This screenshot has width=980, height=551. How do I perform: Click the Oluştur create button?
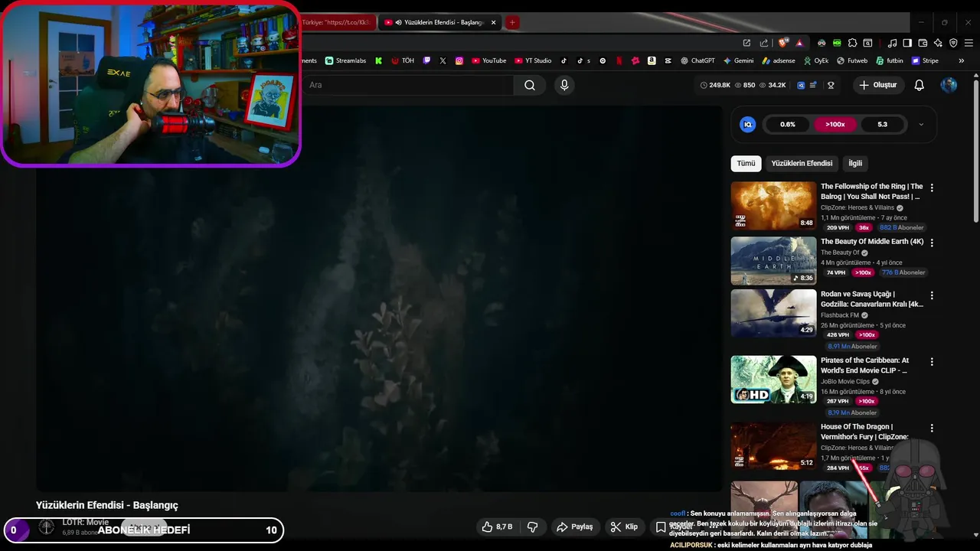[877, 85]
